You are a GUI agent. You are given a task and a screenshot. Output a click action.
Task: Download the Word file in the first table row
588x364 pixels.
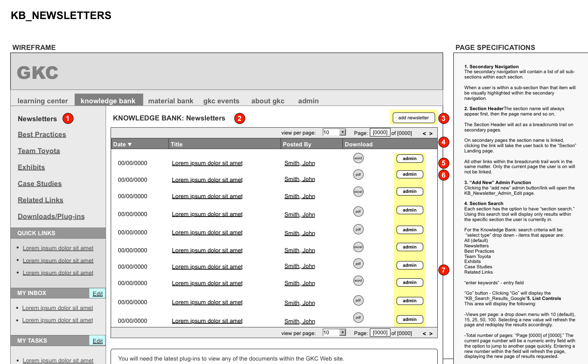358,158
